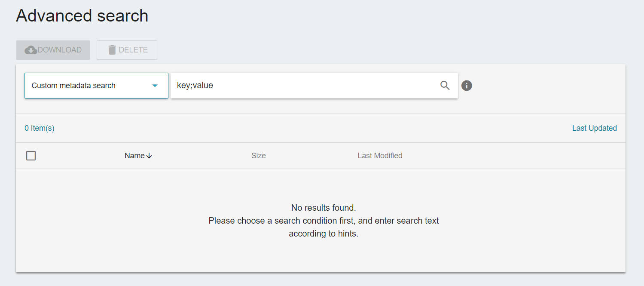Click the 0 Item(s) count text
644x286 pixels.
click(40, 128)
